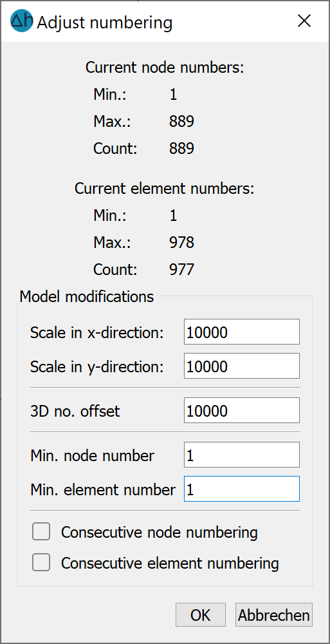This screenshot has width=330, height=644.
Task: Click the element Count value 977
Action: click(x=181, y=270)
